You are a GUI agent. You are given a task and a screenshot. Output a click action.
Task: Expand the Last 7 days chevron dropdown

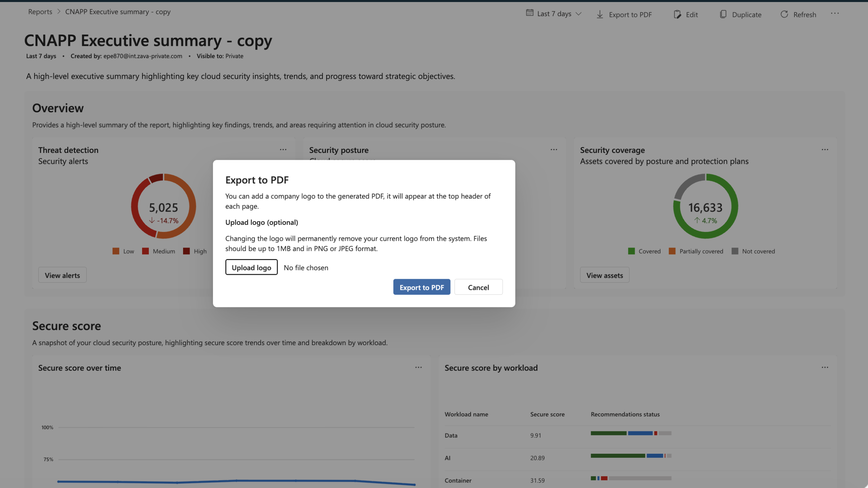point(578,14)
